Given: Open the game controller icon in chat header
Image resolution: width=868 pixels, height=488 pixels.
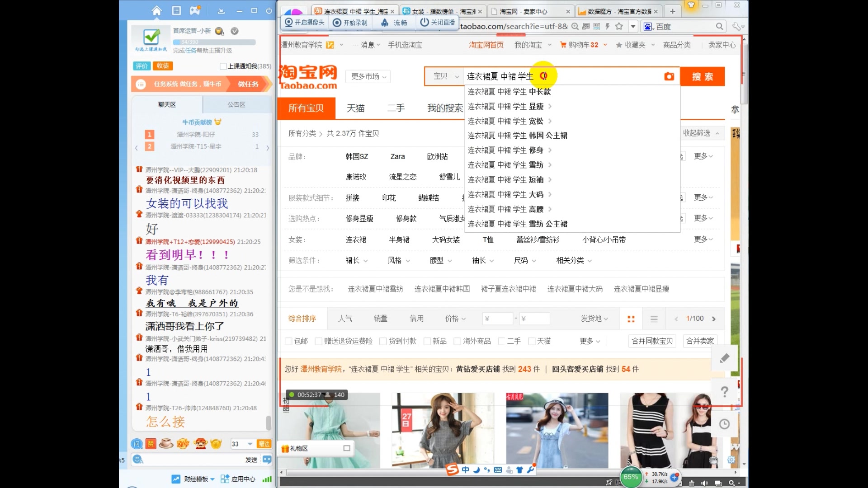Looking at the screenshot, I should (195, 10).
